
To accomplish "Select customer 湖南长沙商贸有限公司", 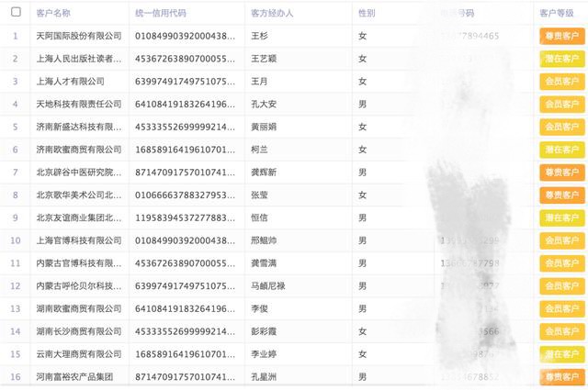I will point(79,331).
